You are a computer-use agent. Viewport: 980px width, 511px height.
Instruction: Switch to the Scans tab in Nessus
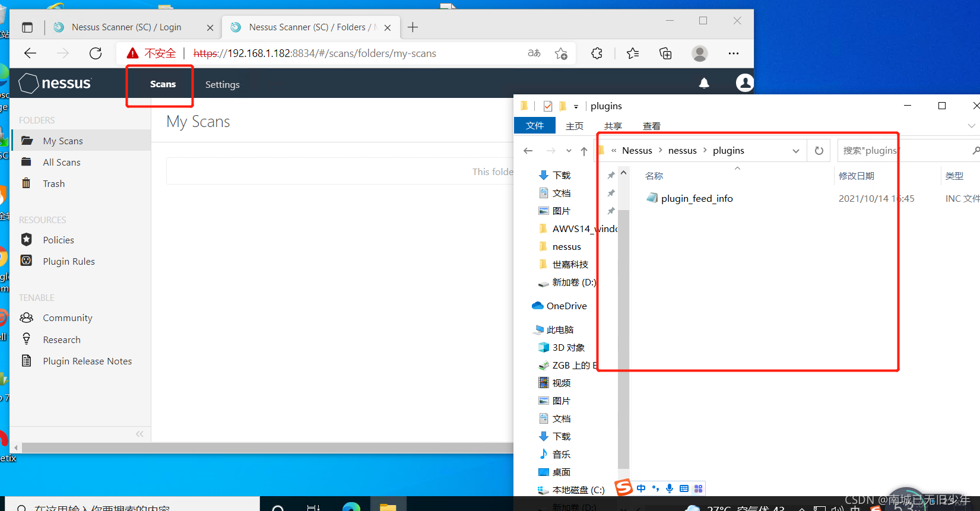pos(163,84)
